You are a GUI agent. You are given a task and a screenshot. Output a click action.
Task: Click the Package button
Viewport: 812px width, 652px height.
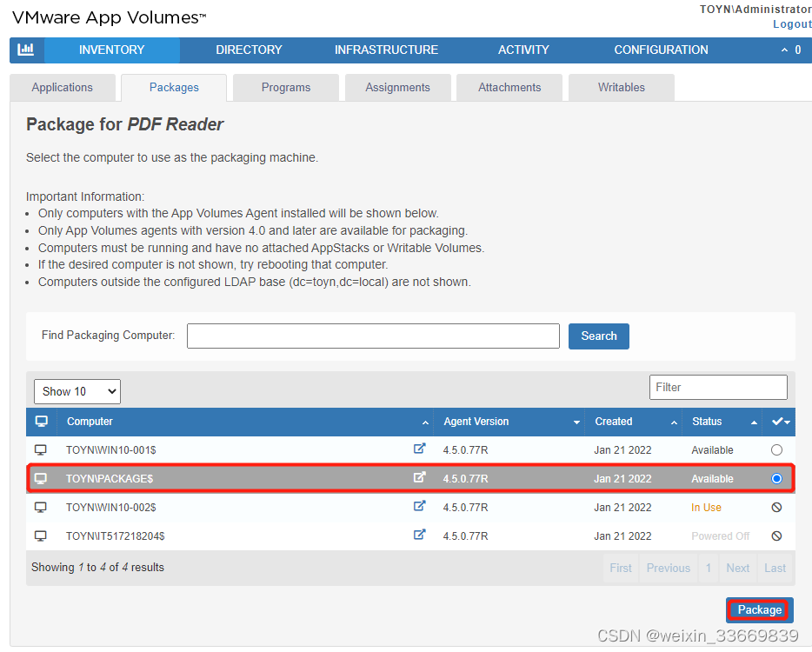[x=760, y=609]
